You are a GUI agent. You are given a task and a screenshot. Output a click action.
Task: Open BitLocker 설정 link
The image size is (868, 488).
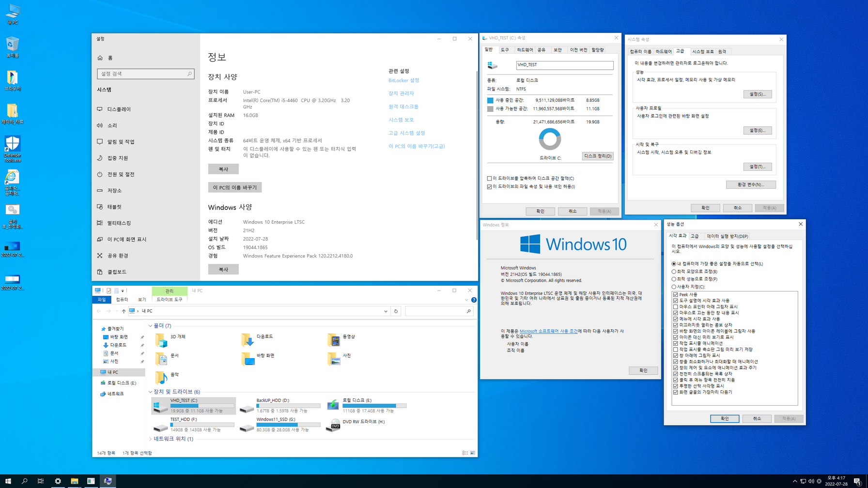403,80
